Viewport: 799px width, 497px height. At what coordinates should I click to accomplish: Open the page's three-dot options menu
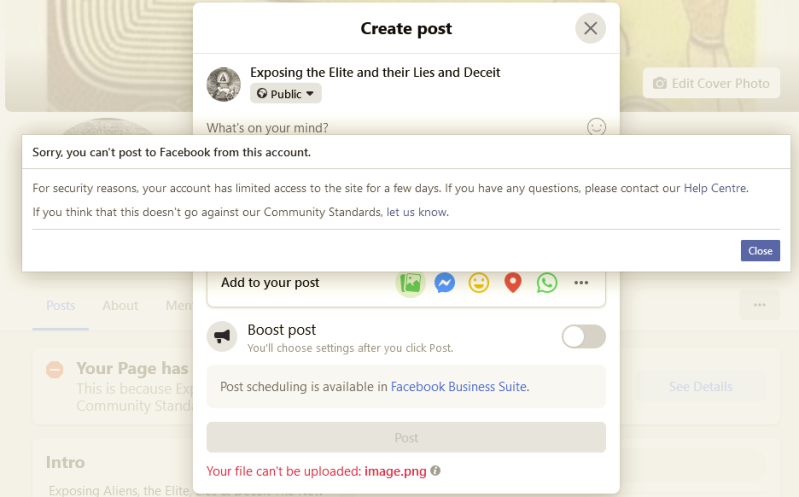[x=759, y=305]
